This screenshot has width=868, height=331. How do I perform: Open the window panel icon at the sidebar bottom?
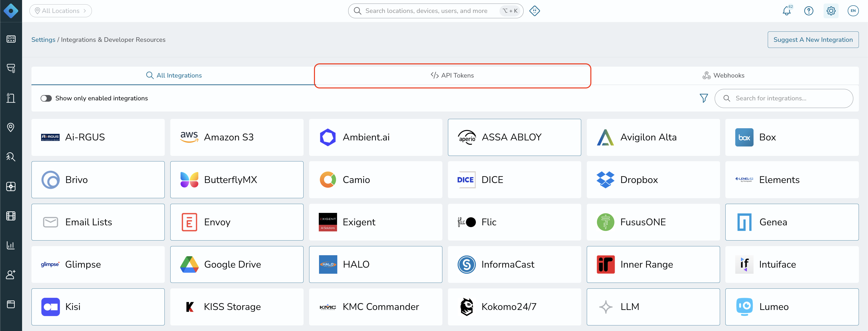tap(11, 304)
